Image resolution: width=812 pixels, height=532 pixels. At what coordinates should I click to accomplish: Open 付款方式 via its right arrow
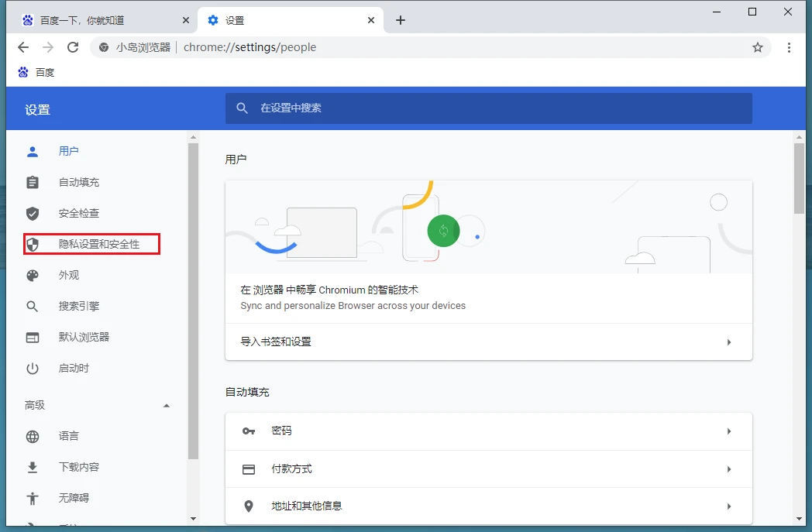(x=728, y=469)
